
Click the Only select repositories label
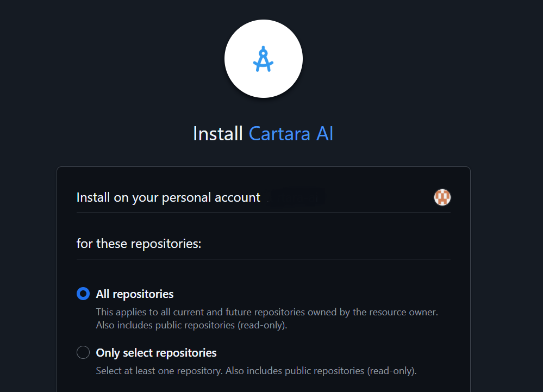[x=156, y=352]
